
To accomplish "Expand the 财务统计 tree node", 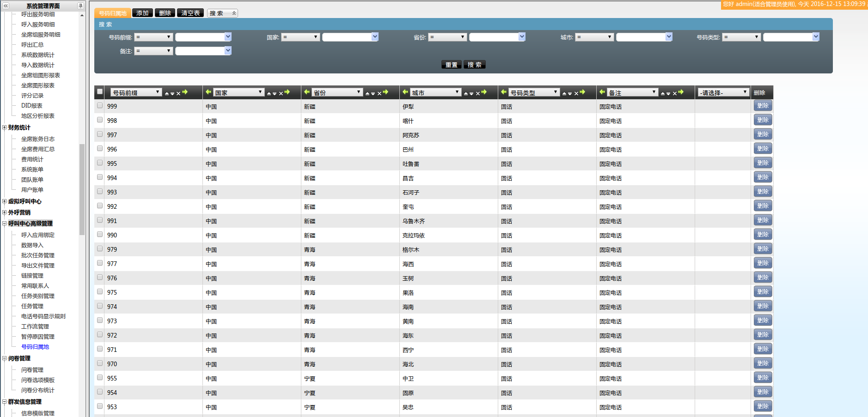I will [x=5, y=127].
